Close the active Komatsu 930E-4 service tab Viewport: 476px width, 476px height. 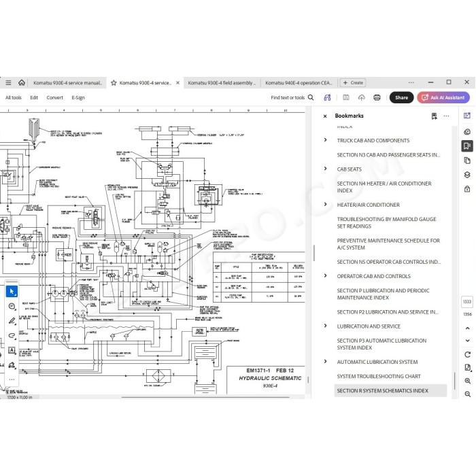pos(178,82)
